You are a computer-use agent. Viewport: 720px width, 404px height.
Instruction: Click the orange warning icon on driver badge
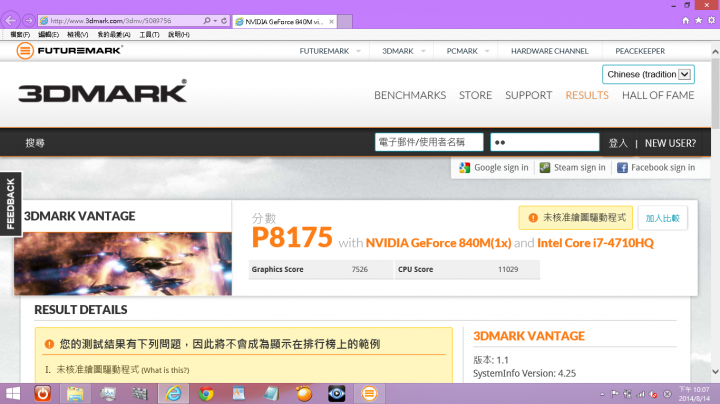(533, 218)
